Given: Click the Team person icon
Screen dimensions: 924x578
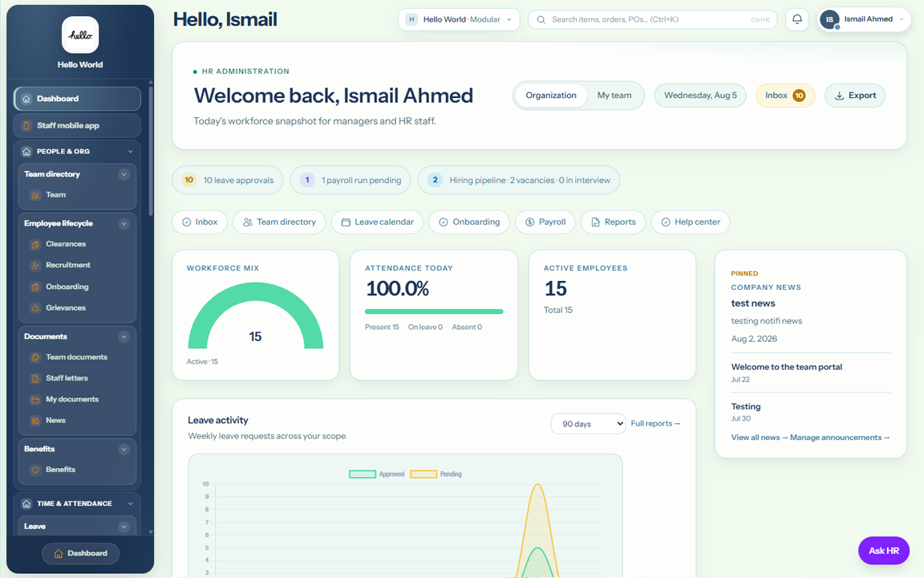Looking at the screenshot, I should pyautogui.click(x=35, y=195).
